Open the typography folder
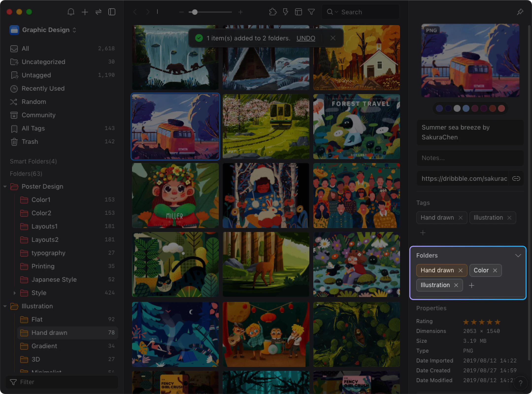This screenshot has width=532, height=394. click(67, 253)
